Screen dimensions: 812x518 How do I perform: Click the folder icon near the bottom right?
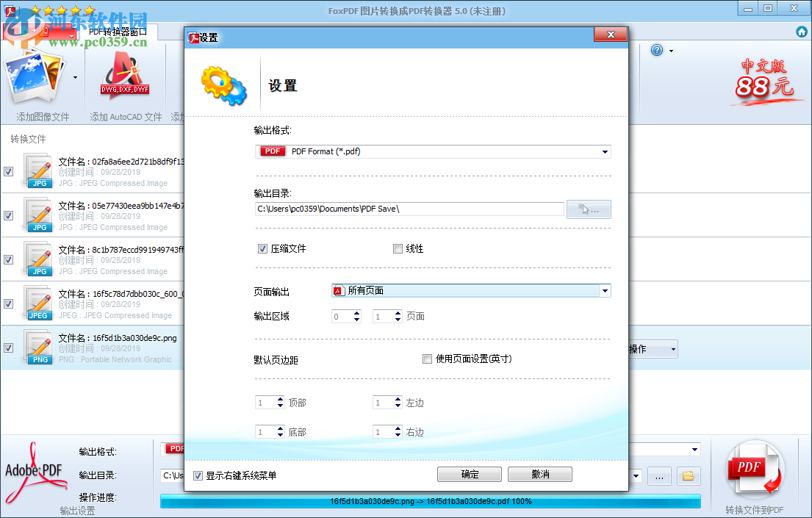click(689, 476)
